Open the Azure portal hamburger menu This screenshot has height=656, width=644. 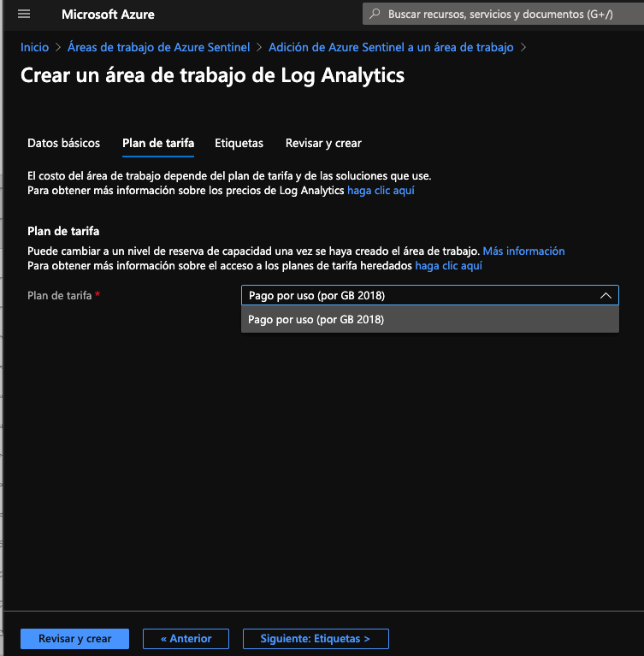[x=24, y=15]
